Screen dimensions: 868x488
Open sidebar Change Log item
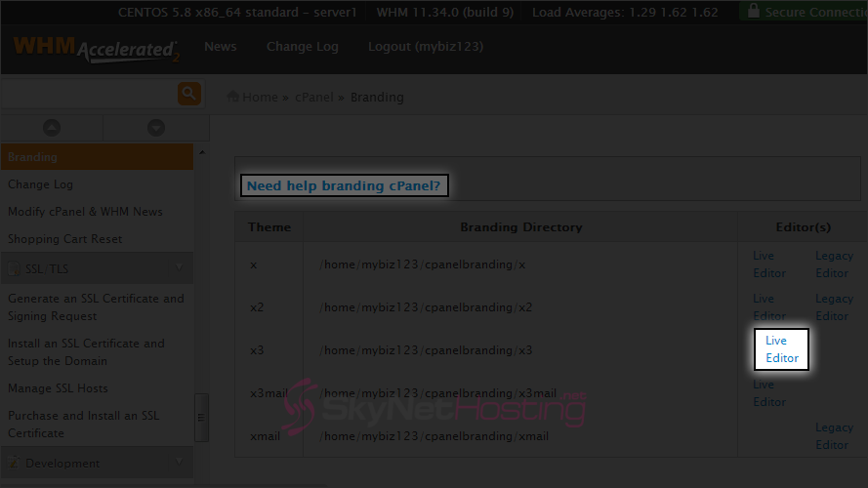(x=40, y=184)
